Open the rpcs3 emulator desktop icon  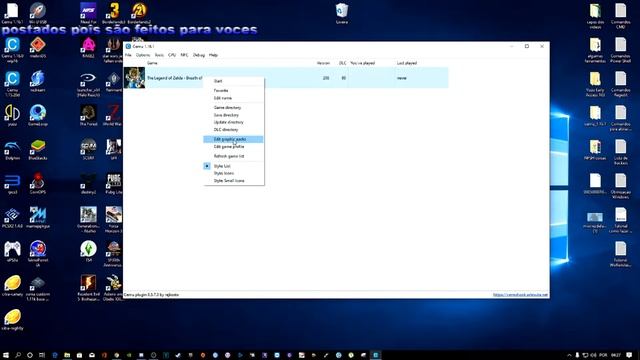(x=12, y=184)
